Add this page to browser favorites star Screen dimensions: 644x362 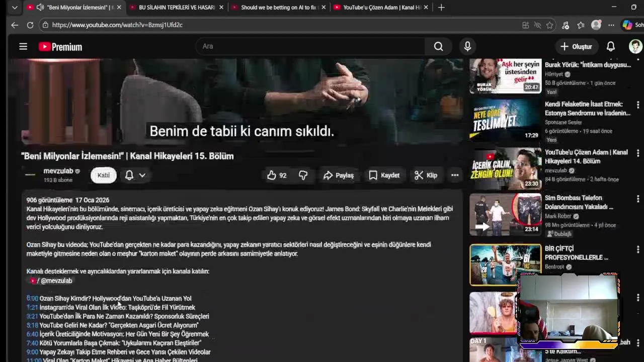[x=550, y=25]
